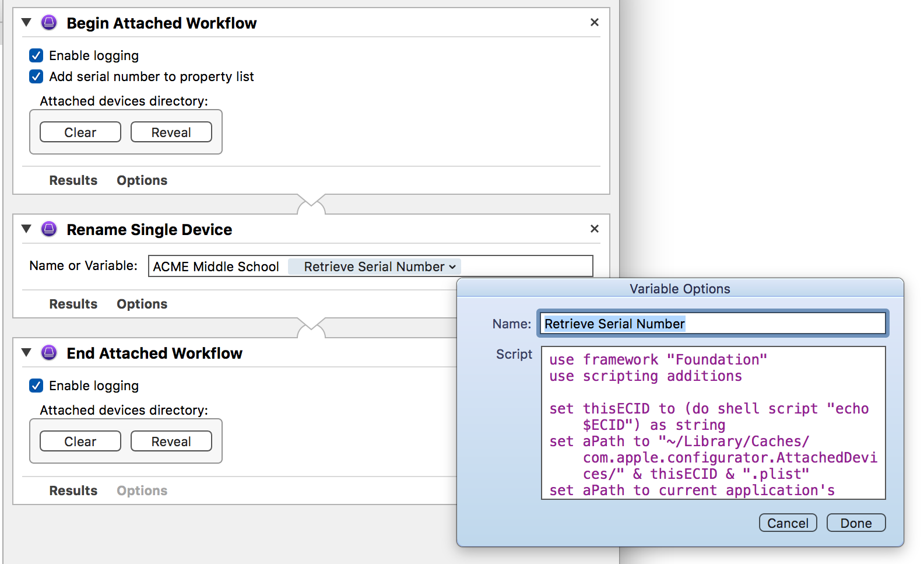Viewport: 924px width, 564px height.
Task: Toggle Add serial number to property list
Action: (36, 76)
